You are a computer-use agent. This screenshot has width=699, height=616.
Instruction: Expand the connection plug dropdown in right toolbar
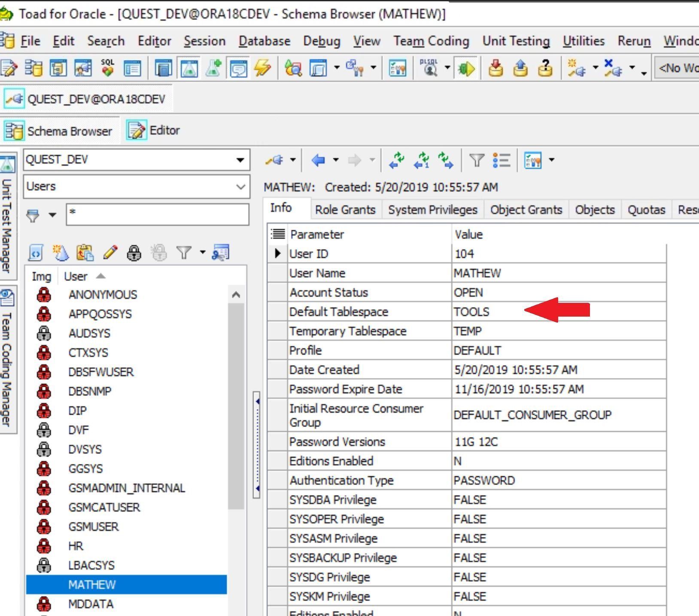(293, 160)
